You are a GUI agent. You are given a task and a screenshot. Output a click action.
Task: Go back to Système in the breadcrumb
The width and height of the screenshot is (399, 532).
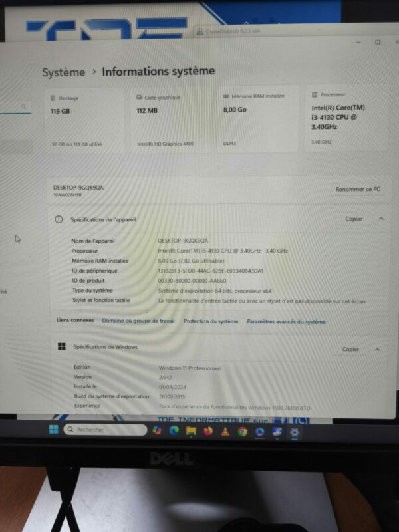coord(63,72)
